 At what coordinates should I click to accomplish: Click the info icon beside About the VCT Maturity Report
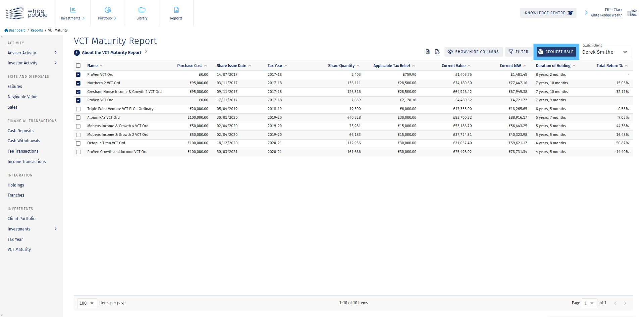77,53
